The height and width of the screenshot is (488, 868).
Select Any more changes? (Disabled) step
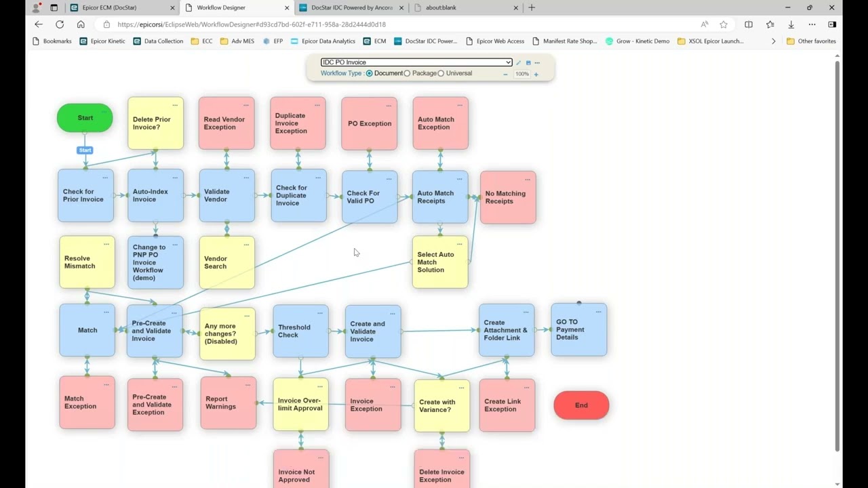pos(227,333)
